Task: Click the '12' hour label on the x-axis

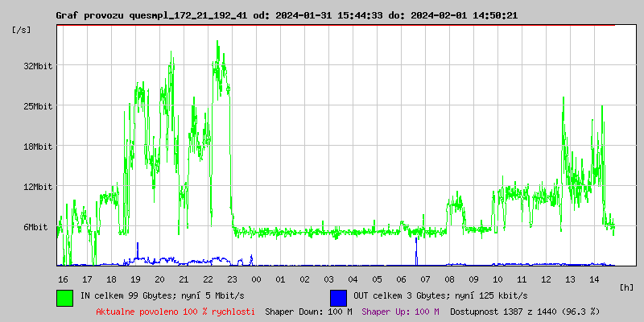Action: click(x=546, y=279)
